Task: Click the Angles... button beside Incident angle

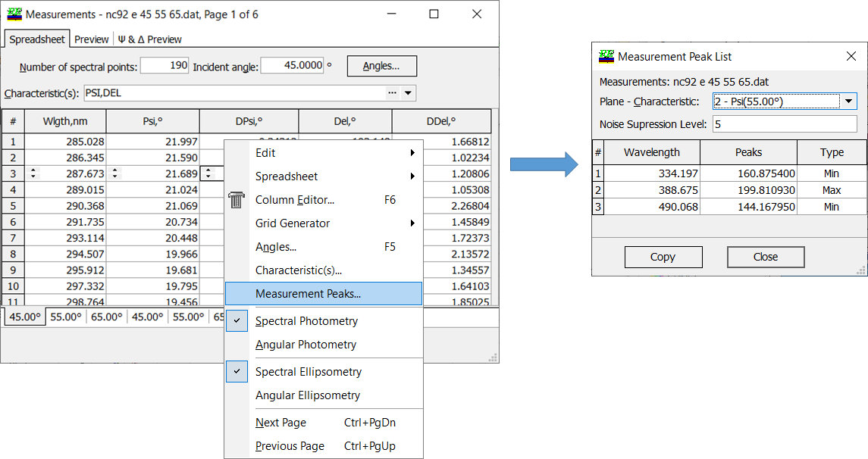Action: 381,66
